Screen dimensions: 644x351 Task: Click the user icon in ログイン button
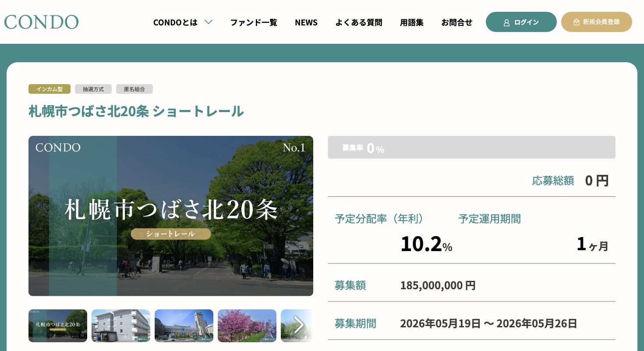tap(507, 22)
